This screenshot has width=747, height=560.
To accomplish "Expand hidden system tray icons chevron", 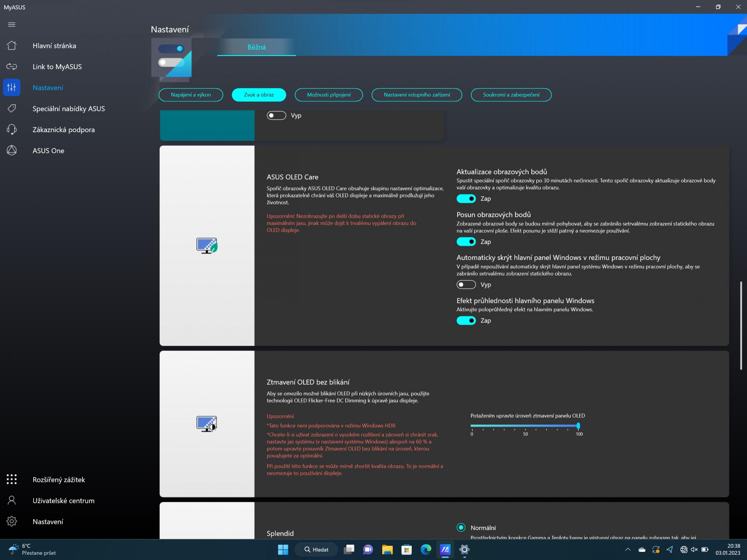I will pyautogui.click(x=628, y=549).
